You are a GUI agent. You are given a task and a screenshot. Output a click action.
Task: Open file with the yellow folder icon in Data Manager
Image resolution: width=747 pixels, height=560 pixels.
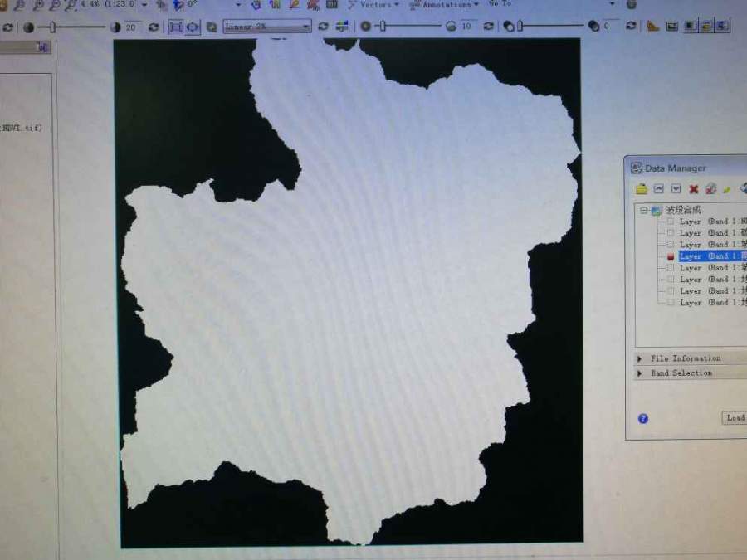click(642, 189)
